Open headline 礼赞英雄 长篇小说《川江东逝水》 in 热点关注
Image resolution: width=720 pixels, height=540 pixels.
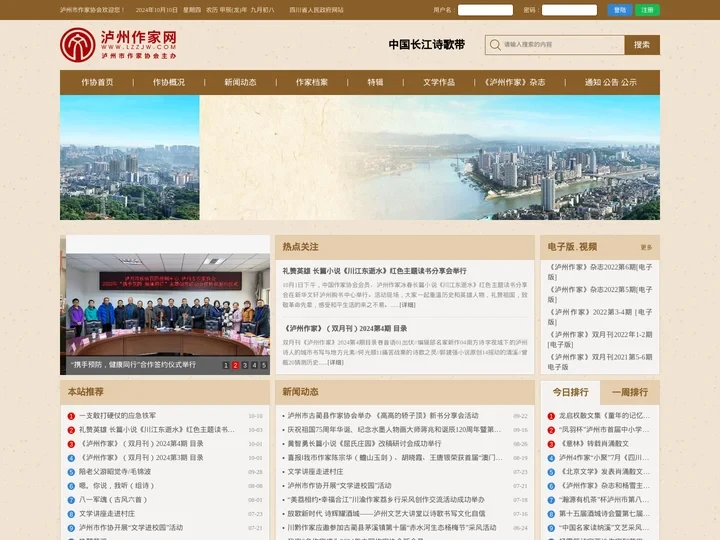[374, 271]
